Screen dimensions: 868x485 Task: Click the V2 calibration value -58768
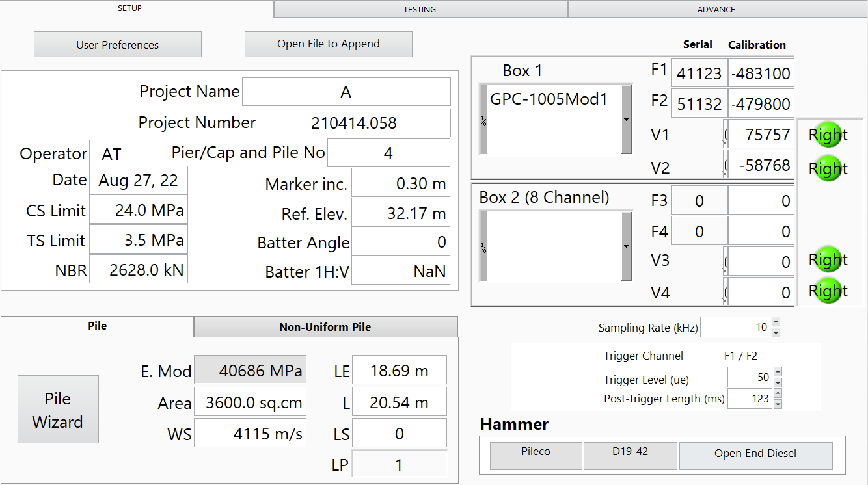(761, 165)
